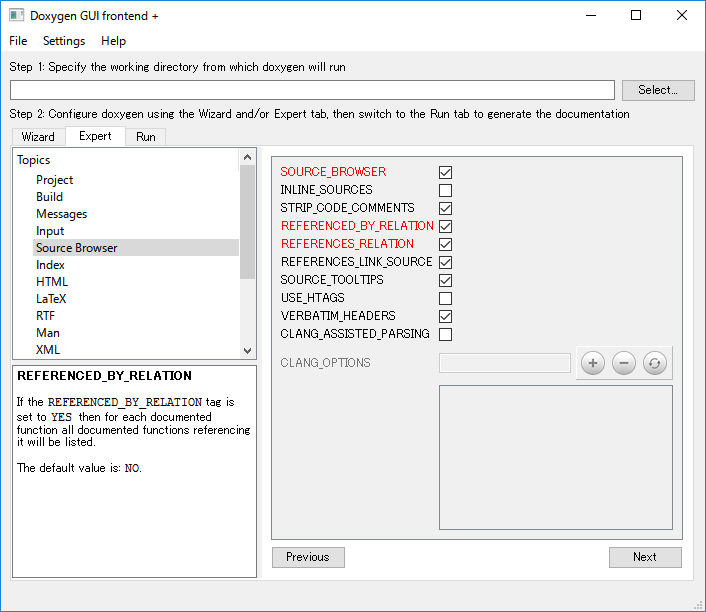Disable SOURCE_TOOLTIPS checkbox

445,280
